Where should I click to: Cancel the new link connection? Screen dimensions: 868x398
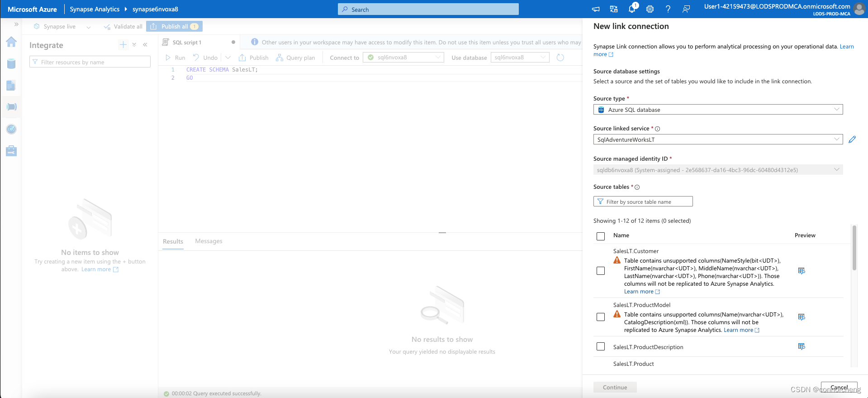839,387
